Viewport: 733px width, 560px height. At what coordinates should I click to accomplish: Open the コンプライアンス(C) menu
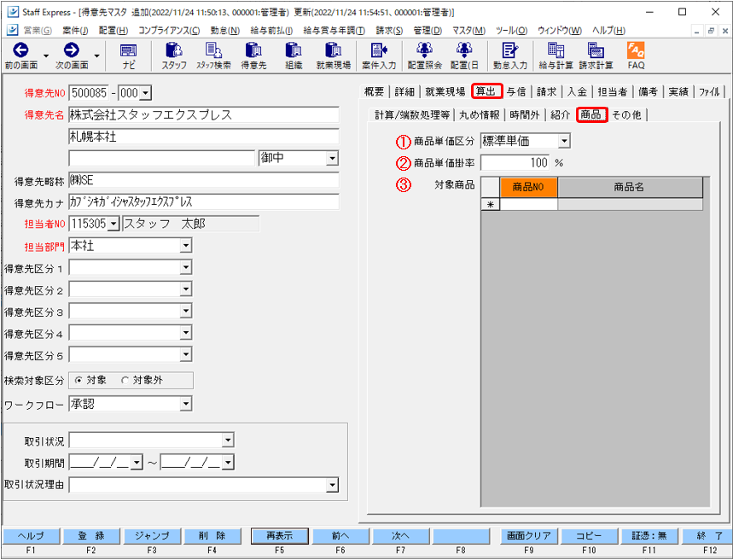pyautogui.click(x=169, y=31)
